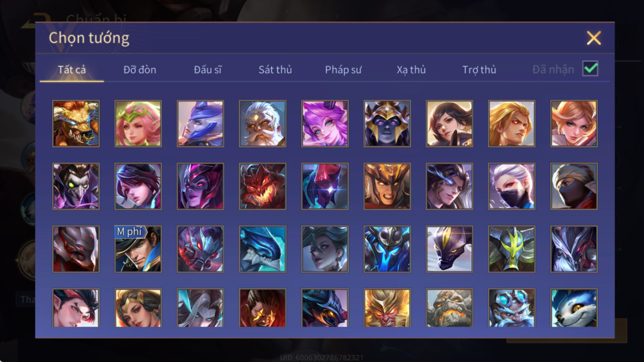644x362 pixels.
Task: Open the Trợ thủ tab
Action: pyautogui.click(x=479, y=70)
